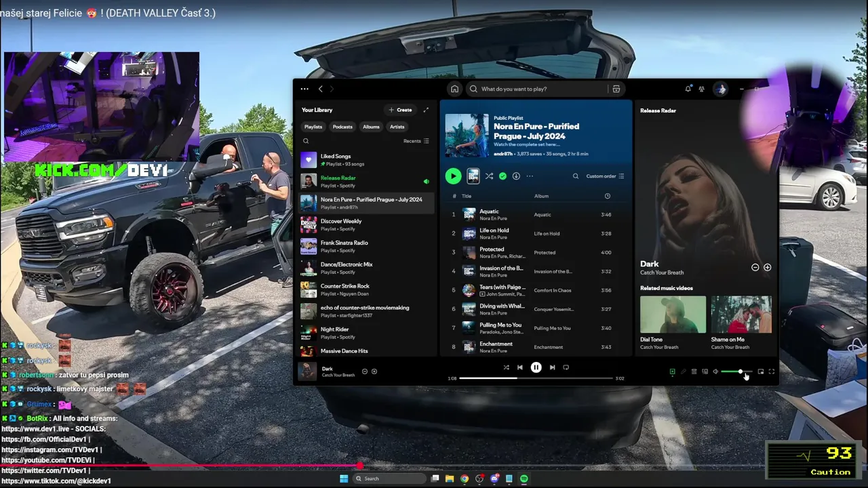Open the Create dropdown in Your Library
Screen dimensions: 868x488
(400, 110)
